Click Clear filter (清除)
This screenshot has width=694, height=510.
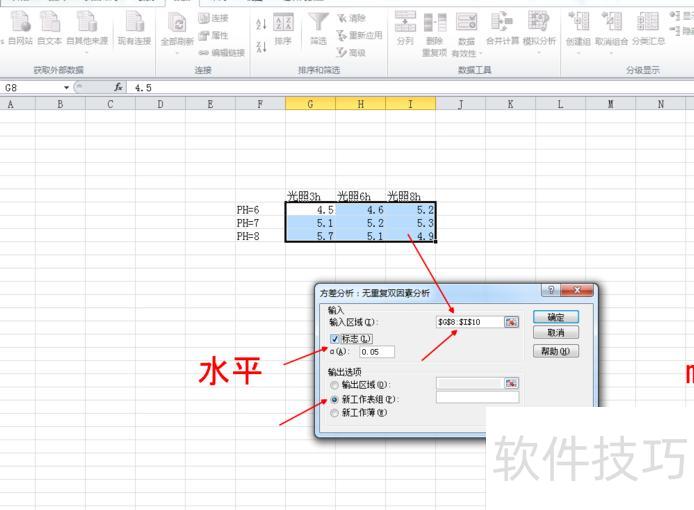[351, 18]
